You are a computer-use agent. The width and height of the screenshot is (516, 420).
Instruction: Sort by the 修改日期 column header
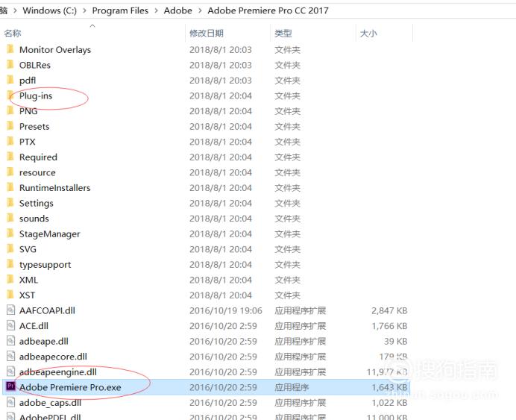207,34
